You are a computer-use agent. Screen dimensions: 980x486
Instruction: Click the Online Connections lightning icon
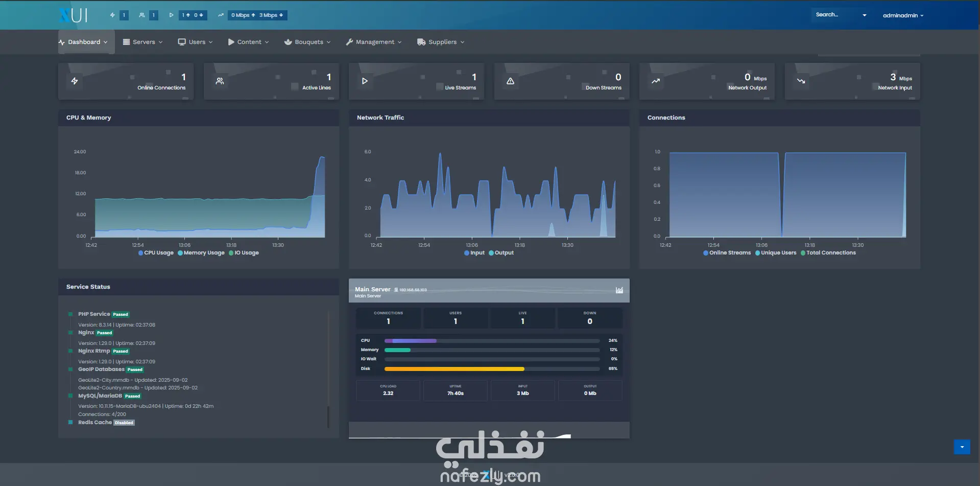click(75, 81)
